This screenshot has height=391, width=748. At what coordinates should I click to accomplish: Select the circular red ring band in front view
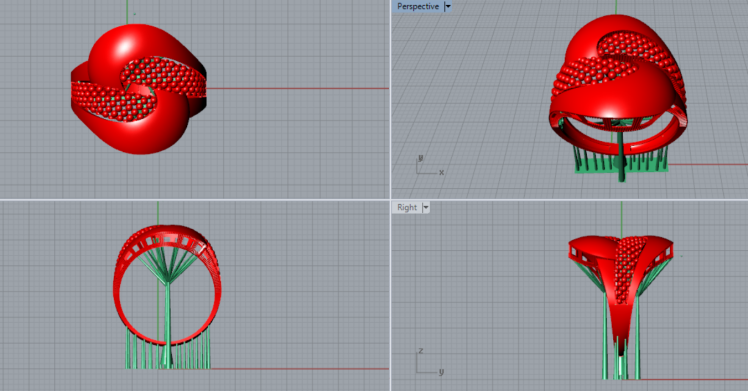tap(167, 285)
